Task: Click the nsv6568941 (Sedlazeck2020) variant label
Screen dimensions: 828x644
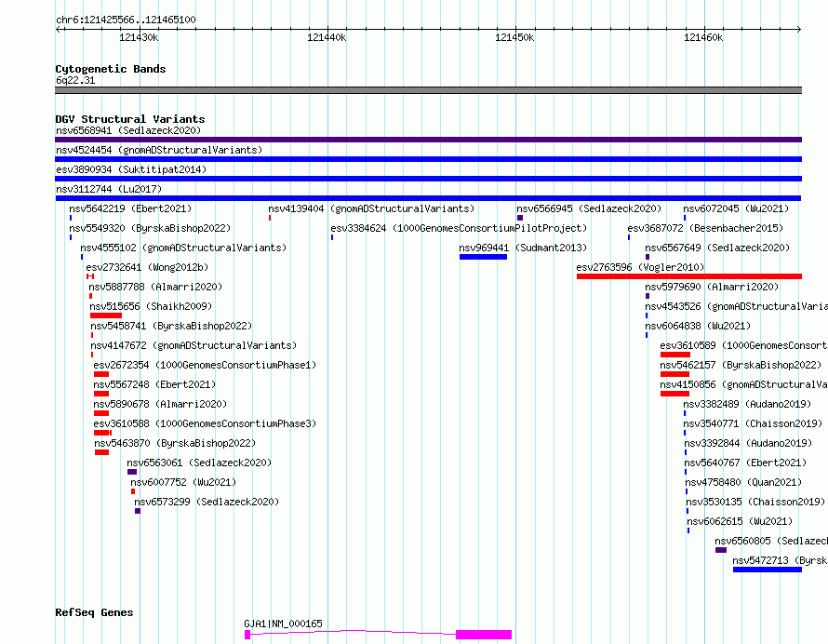Action: 128,130
